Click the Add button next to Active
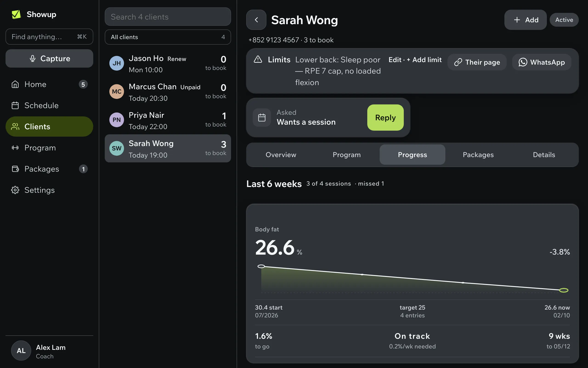The height and width of the screenshot is (368, 588). point(525,20)
